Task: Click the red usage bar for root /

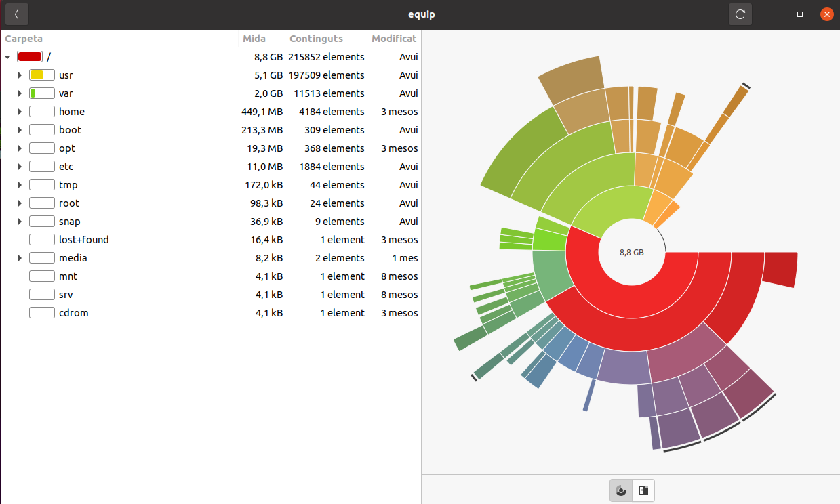Action: click(x=30, y=57)
